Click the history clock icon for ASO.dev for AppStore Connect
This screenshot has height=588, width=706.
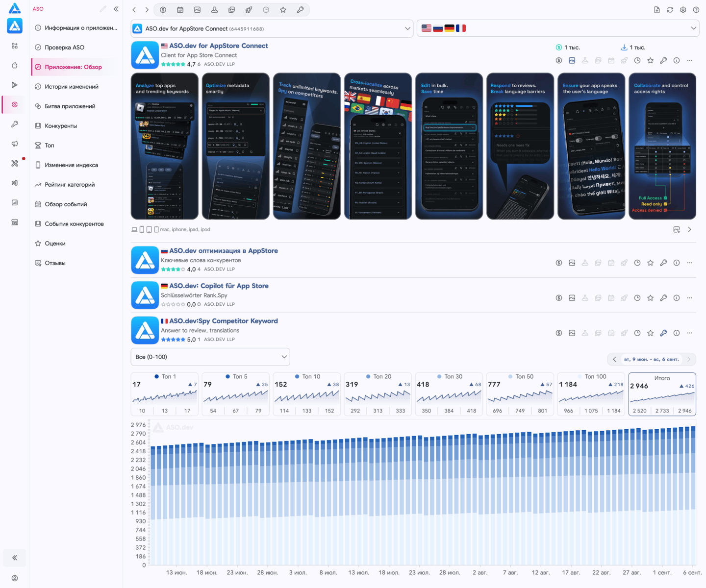pos(637,61)
